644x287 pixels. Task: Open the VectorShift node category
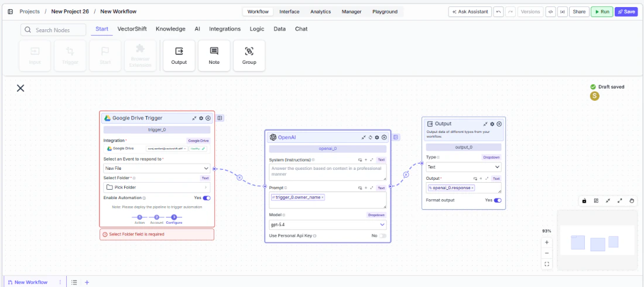[132, 29]
